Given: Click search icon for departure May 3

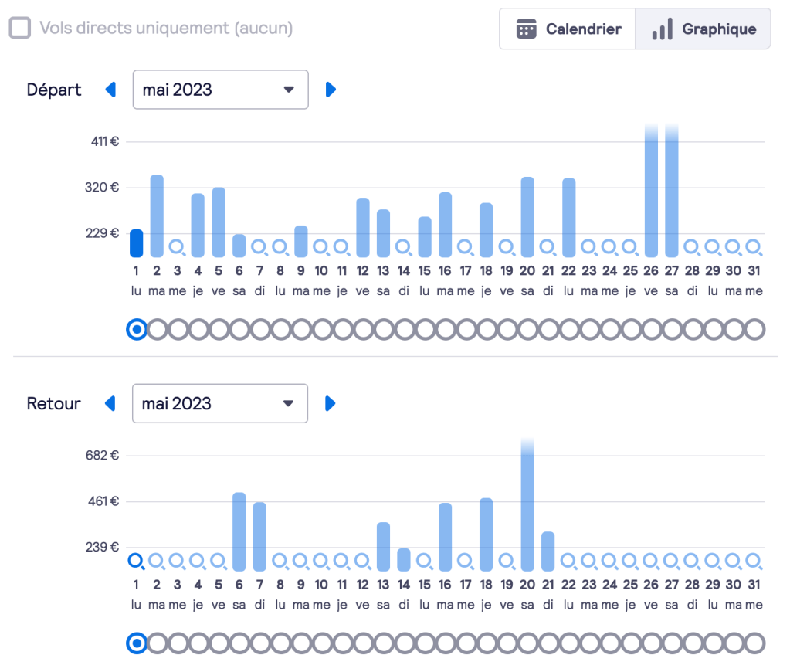Looking at the screenshot, I should pos(178,247).
